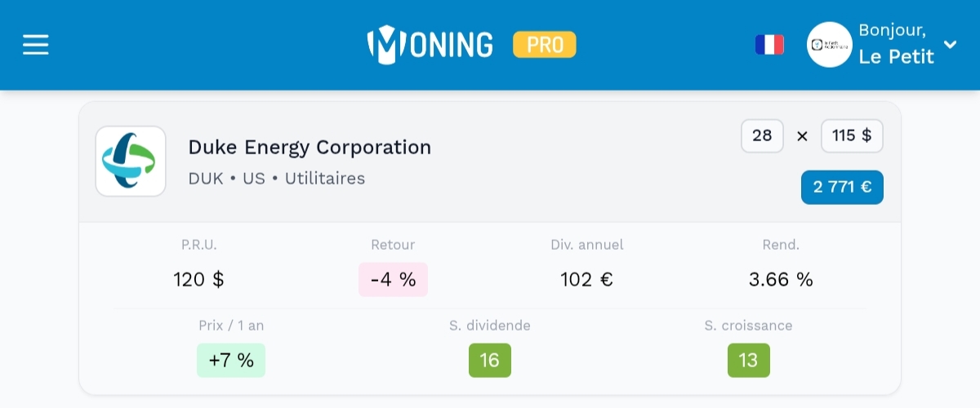Click the user profile avatar
The image size is (980, 408).
tap(829, 44)
